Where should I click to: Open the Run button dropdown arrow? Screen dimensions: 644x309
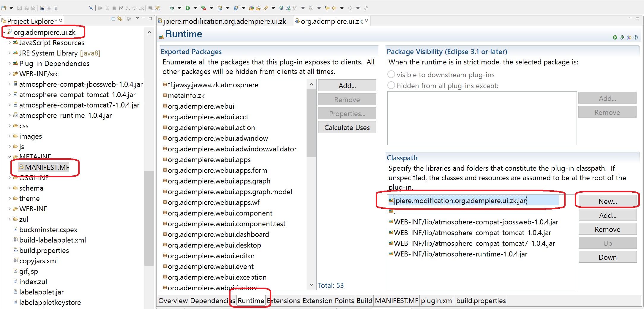(x=195, y=8)
